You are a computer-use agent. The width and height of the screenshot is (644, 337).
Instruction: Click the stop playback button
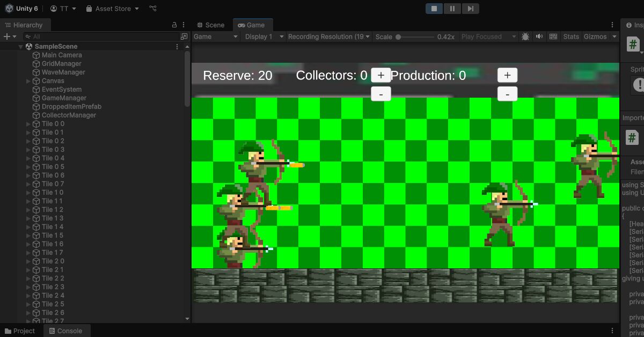pyautogui.click(x=434, y=8)
